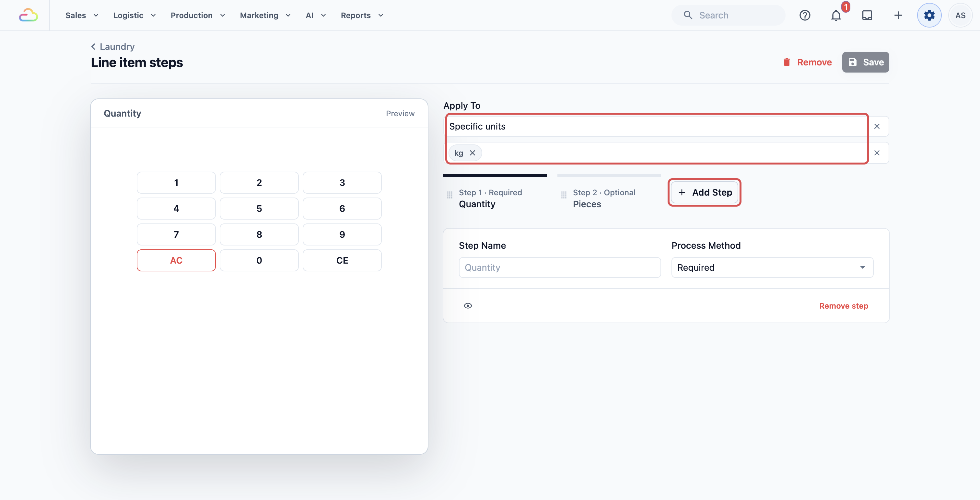Tap keypad digit 5
This screenshot has height=500, width=980.
(x=259, y=208)
